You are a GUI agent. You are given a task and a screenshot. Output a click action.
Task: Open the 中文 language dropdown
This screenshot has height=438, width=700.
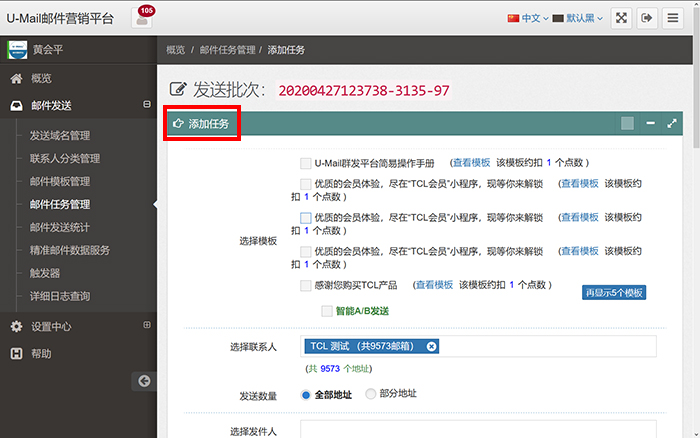click(x=529, y=18)
